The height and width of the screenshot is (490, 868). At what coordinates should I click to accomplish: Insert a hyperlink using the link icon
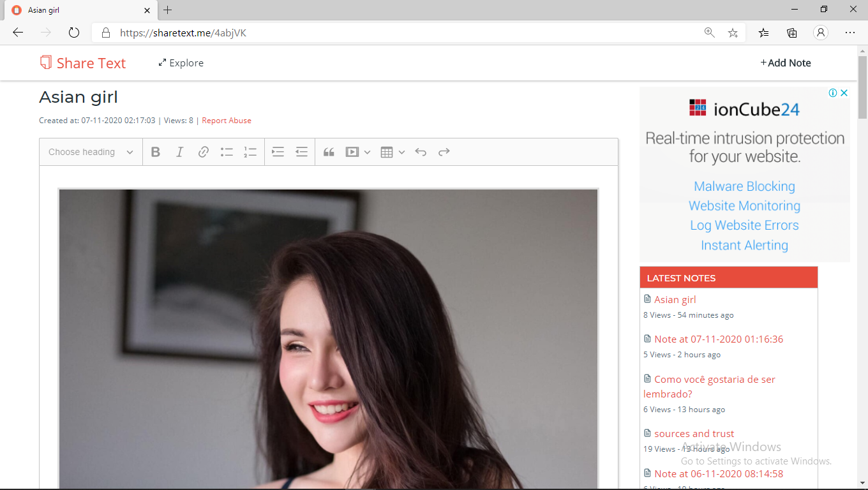(203, 152)
